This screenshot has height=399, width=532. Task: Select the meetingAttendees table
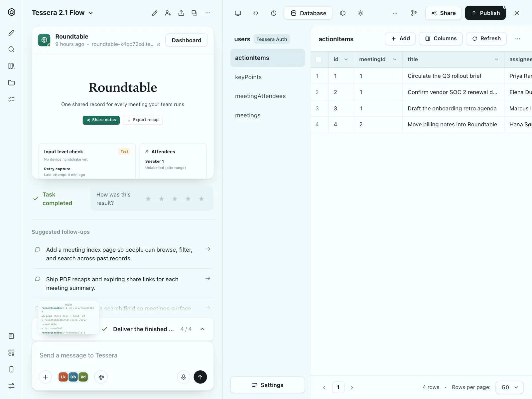point(268,96)
